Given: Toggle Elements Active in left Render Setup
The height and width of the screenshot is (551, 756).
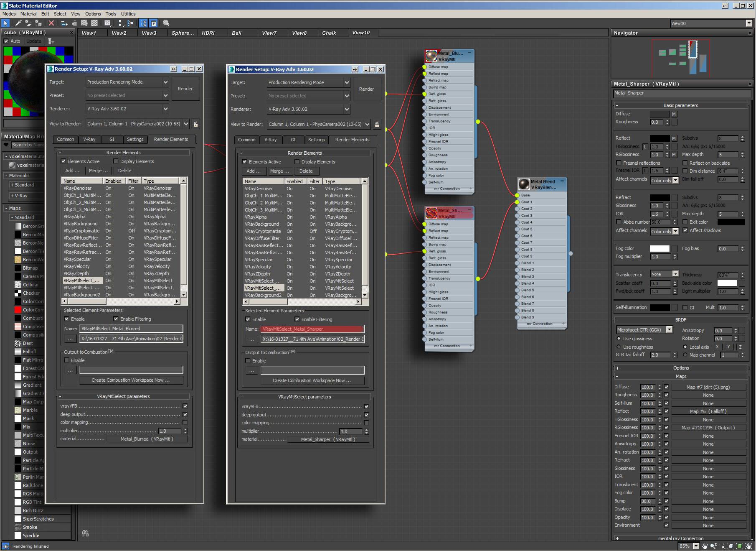Looking at the screenshot, I should [63, 161].
